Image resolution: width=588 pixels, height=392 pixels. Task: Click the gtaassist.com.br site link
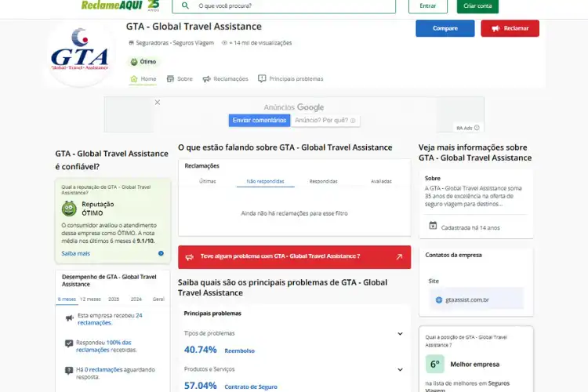(467, 300)
